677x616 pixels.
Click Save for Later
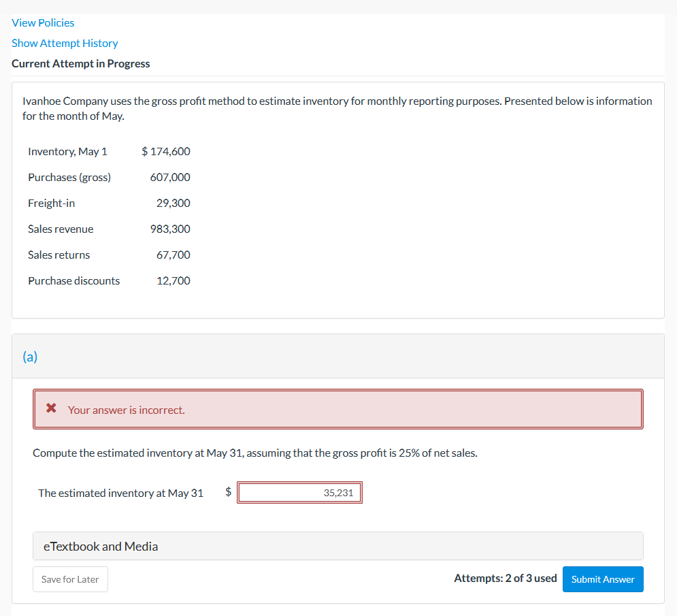click(70, 579)
